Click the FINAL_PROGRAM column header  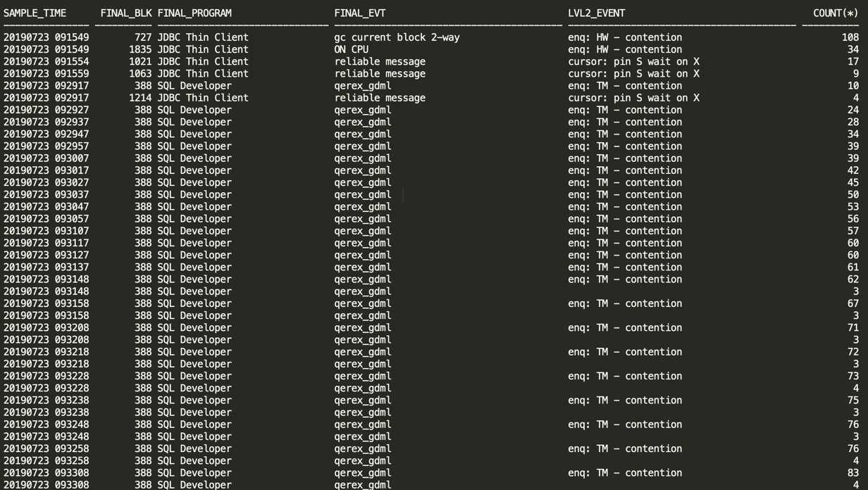click(x=194, y=13)
